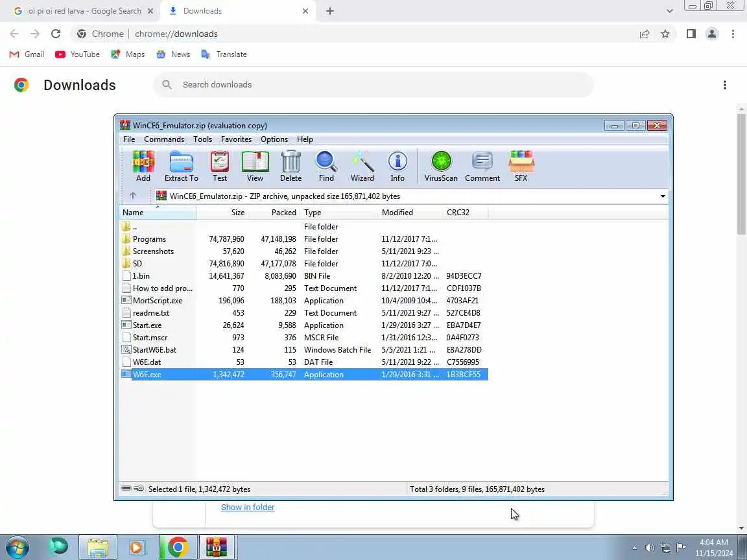Open the Commands menu
Image resolution: width=747 pixels, height=560 pixels.
164,139
